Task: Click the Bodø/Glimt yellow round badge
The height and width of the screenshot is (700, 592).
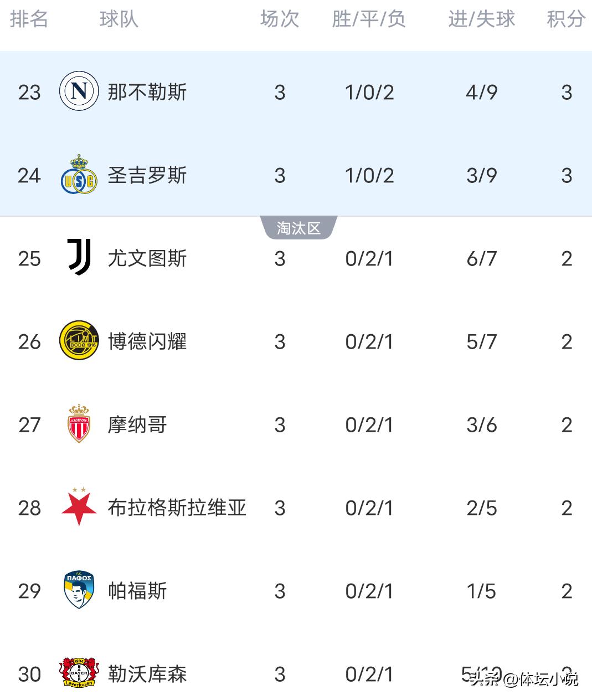Action: point(79,341)
